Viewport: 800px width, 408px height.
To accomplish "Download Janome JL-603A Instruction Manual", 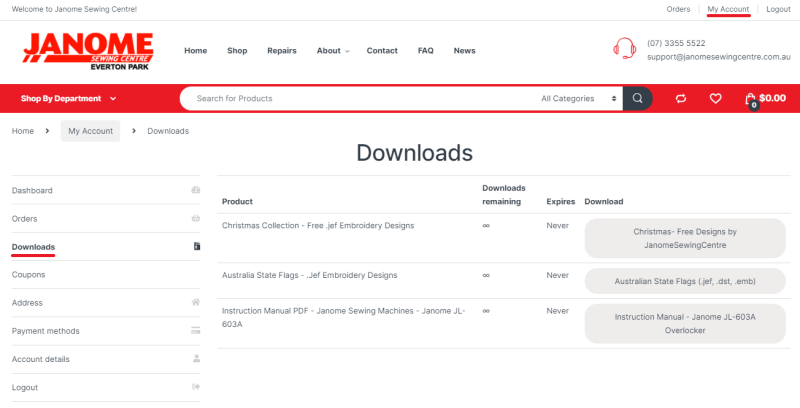I will (x=685, y=323).
